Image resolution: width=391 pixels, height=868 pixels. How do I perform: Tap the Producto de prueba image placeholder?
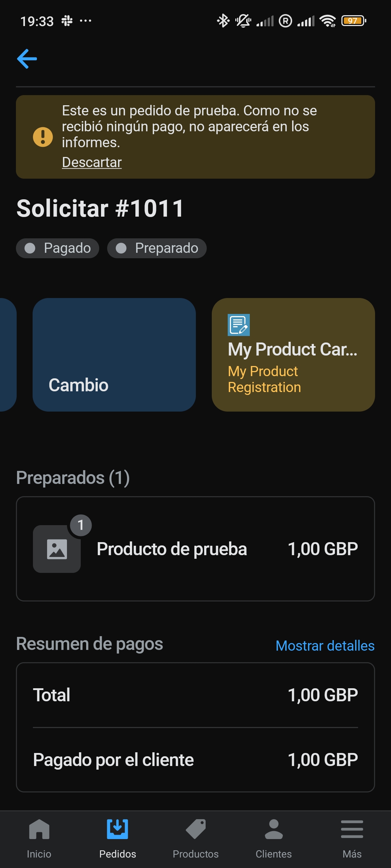click(x=56, y=549)
